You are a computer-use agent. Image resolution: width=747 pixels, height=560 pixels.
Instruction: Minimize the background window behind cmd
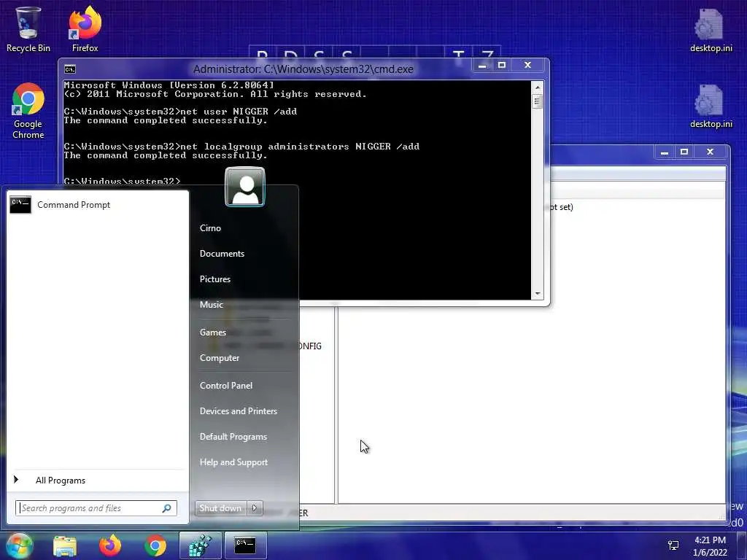coord(665,152)
